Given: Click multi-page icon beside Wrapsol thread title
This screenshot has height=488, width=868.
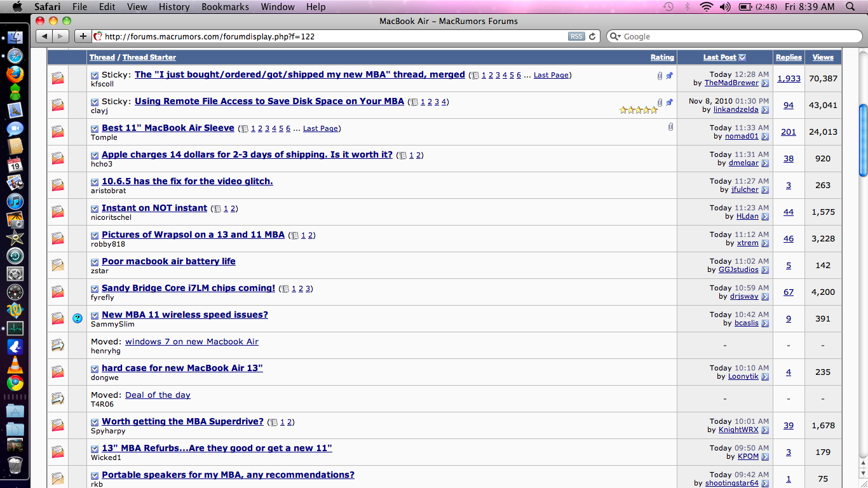Looking at the screenshot, I should 294,236.
